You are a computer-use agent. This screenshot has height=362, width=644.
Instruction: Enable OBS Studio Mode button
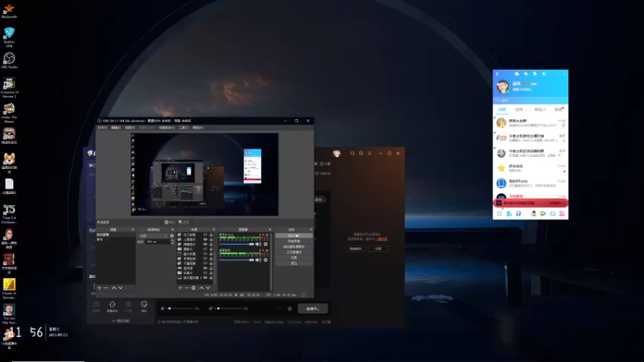pos(294,252)
